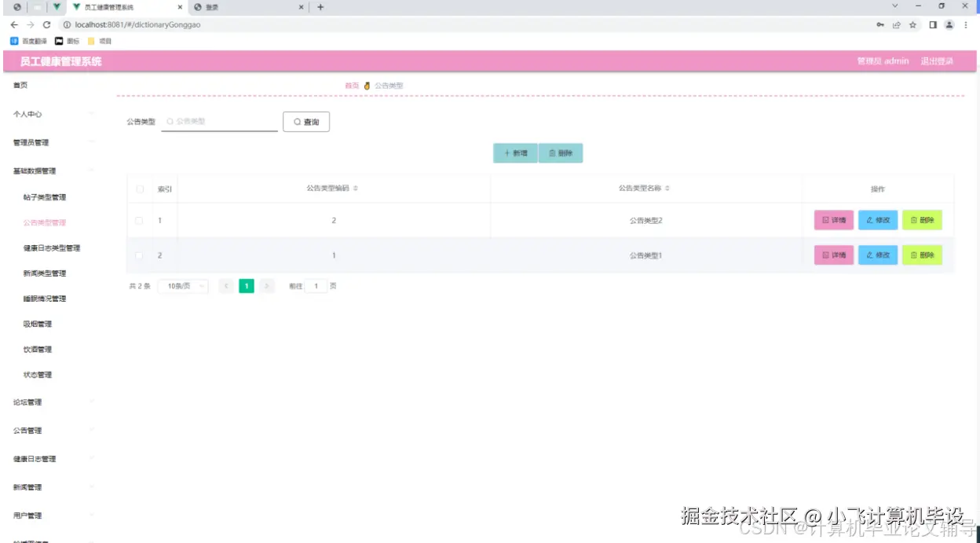This screenshot has height=543, width=980.
Task: Focus the 公告类型 search input field
Action: 219,122
